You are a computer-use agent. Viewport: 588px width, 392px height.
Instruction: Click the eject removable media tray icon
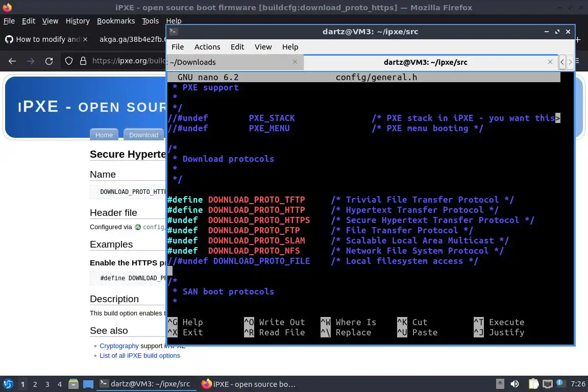(x=500, y=384)
